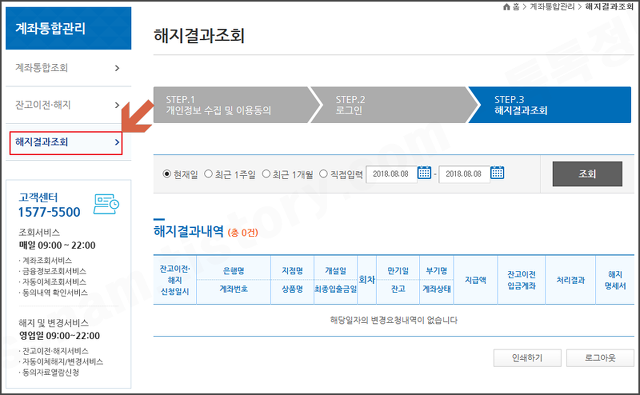The image size is (640, 395).
Task: Expand the 계좌통합조회 chevron arrow
Action: 117,68
